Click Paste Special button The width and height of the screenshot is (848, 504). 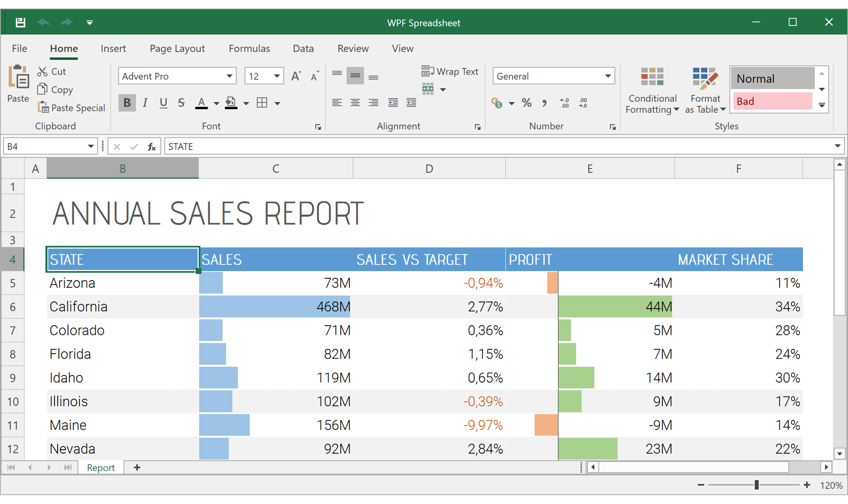tap(72, 108)
